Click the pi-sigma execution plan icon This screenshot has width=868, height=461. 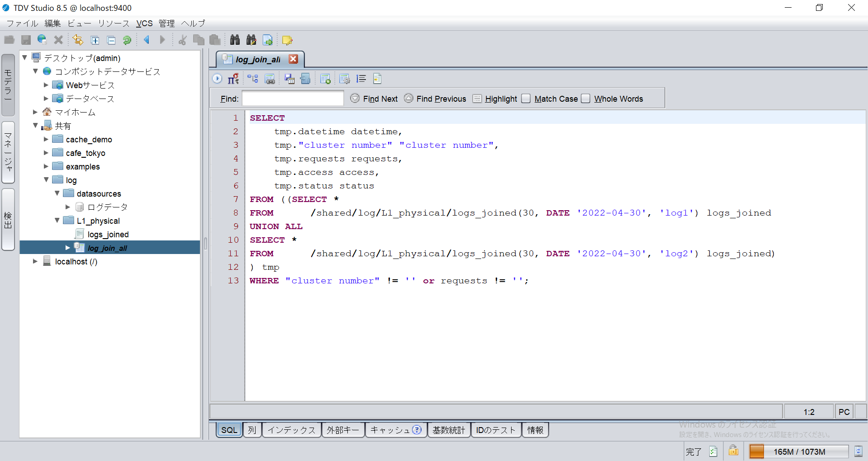233,79
